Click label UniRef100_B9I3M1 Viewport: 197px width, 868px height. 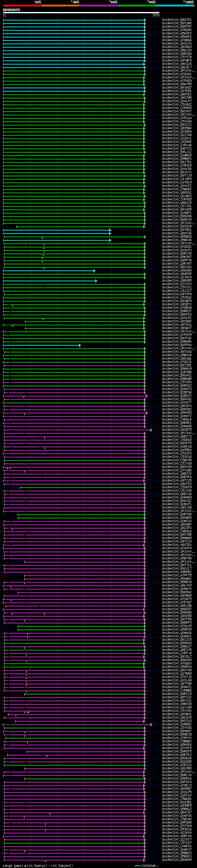pyautogui.click(x=177, y=365)
